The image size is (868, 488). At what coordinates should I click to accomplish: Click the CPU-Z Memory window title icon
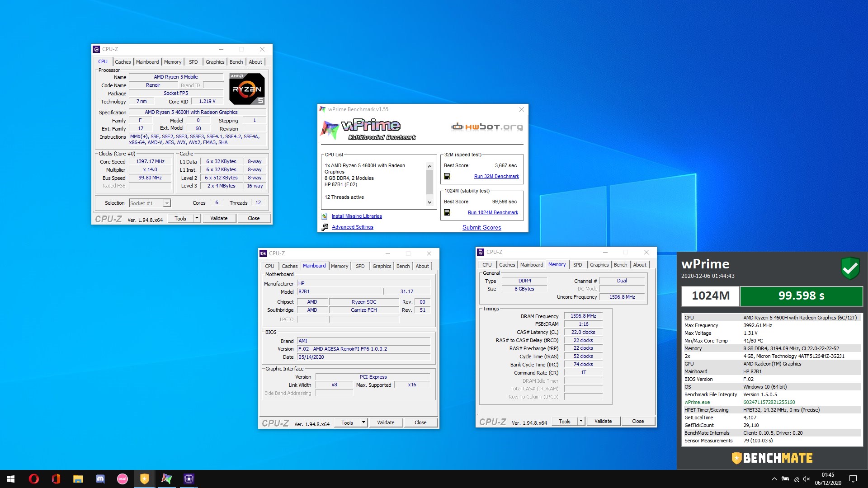tap(481, 252)
